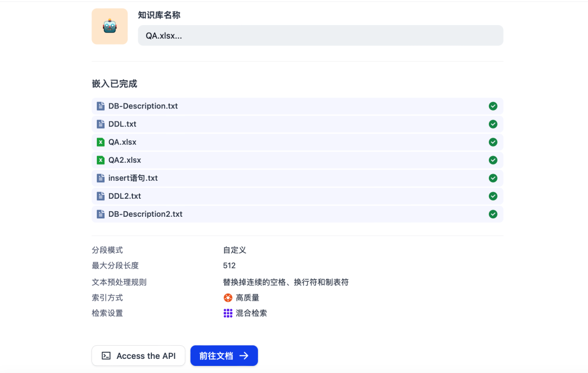Click the green success check for QA.xlsx
The height and width of the screenshot is (373, 588).
493,142
